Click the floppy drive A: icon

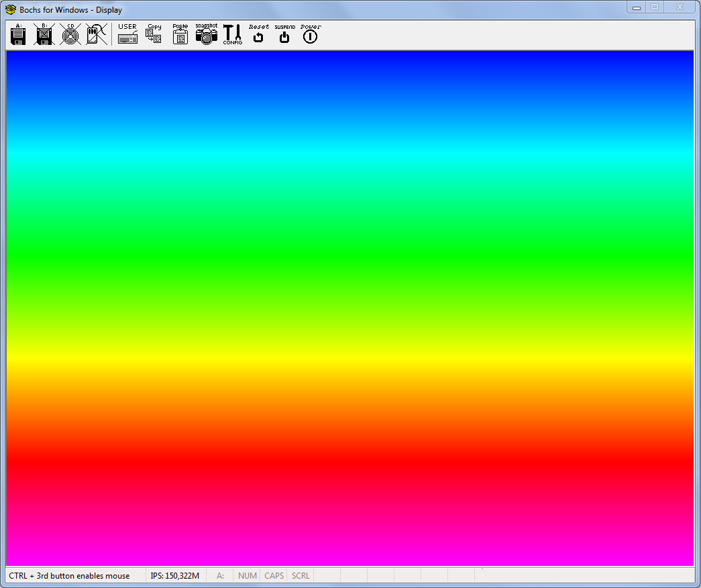point(18,34)
